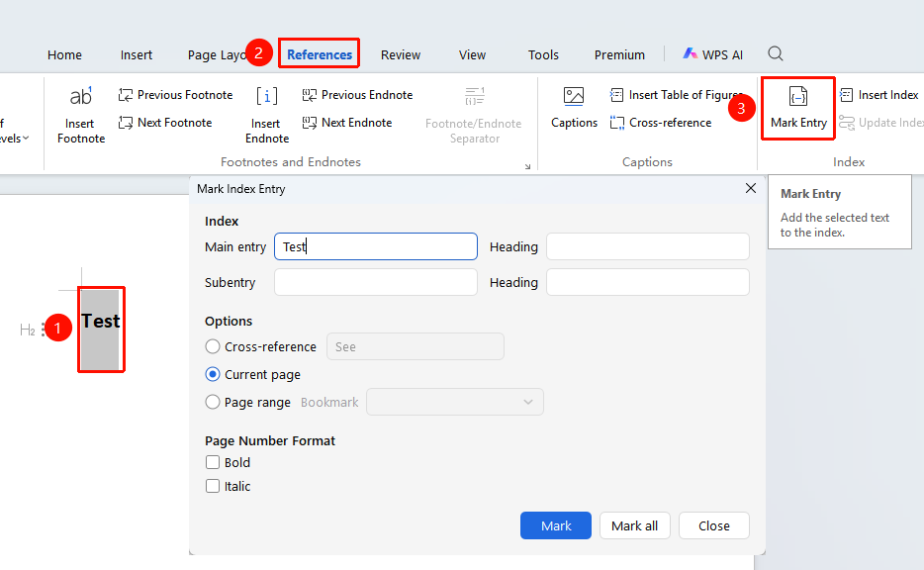Screen dimensions: 924x570
Task: Click the Insert Footnote icon
Action: [81, 96]
